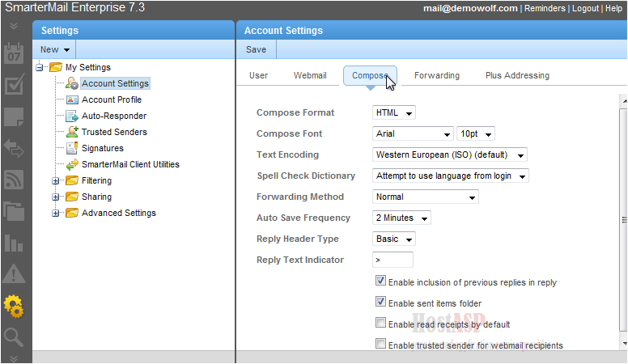Screen dimensions: 628x364
Task: Expand the Filtering tree node
Action: (x=55, y=180)
